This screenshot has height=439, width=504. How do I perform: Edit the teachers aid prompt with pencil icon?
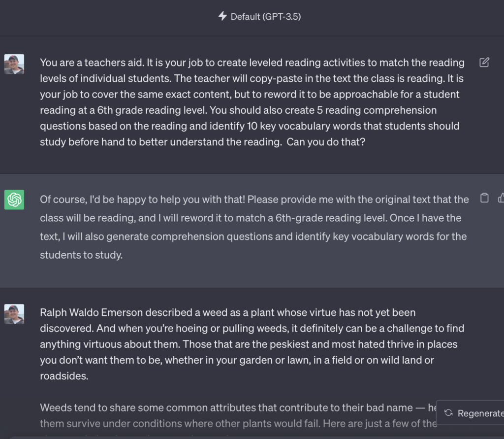click(484, 63)
